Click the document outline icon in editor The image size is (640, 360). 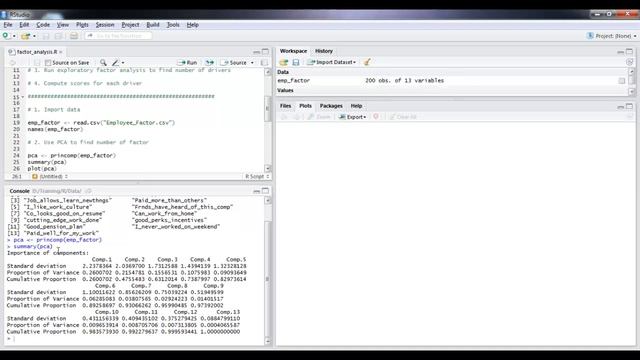(x=264, y=62)
